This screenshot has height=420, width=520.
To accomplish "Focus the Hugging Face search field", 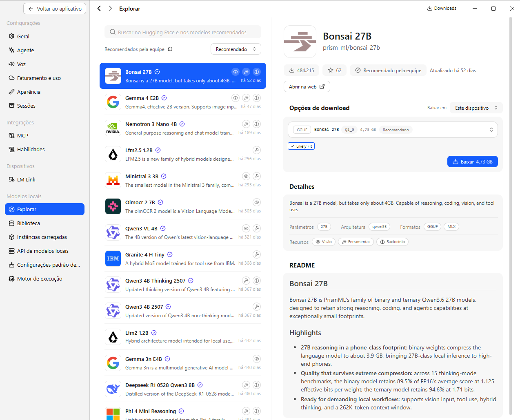I will click(183, 32).
